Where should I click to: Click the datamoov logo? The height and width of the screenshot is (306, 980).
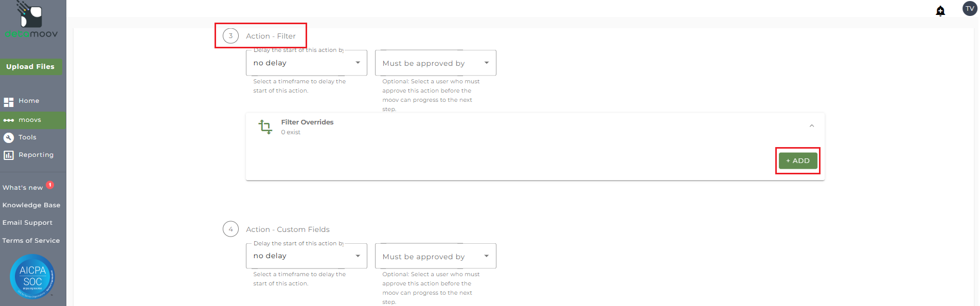pos(31,20)
